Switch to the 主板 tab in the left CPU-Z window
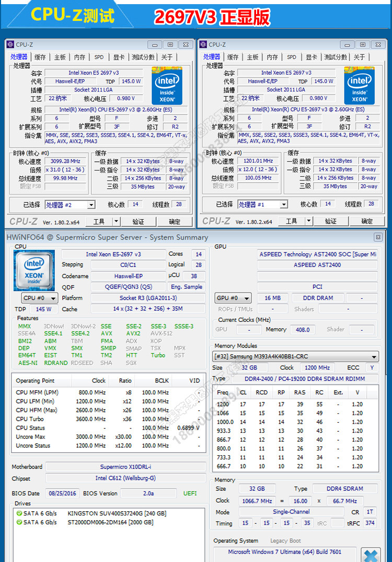 pyautogui.click(x=60, y=57)
